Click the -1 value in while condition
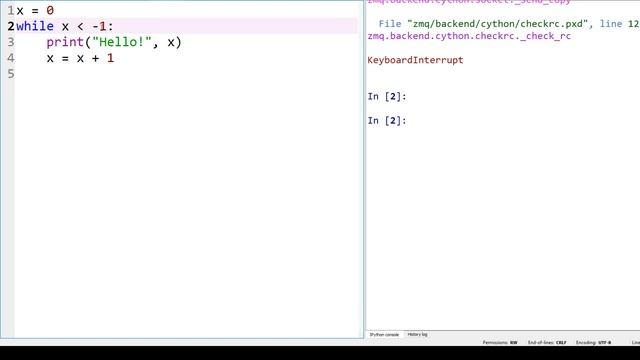The height and width of the screenshot is (360, 640). click(99, 26)
